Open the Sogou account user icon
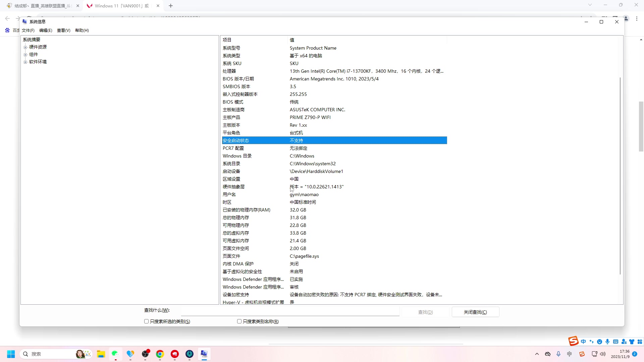 coord(624,342)
